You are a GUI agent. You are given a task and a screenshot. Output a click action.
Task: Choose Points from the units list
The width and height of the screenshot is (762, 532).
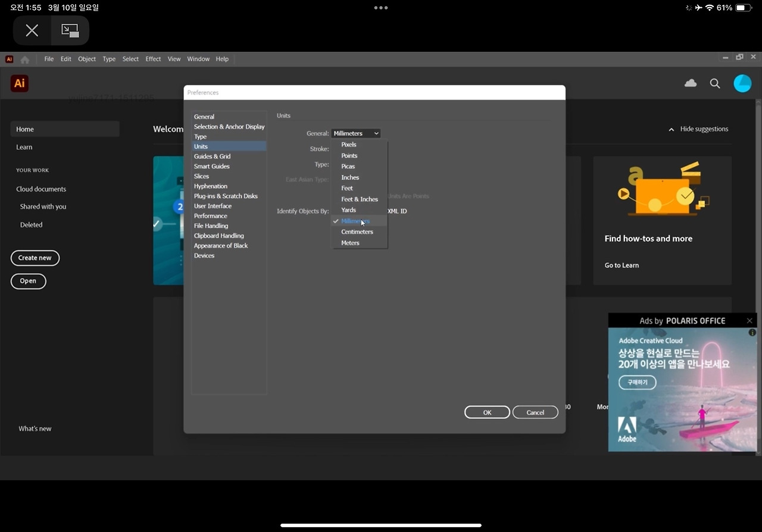coord(360,155)
